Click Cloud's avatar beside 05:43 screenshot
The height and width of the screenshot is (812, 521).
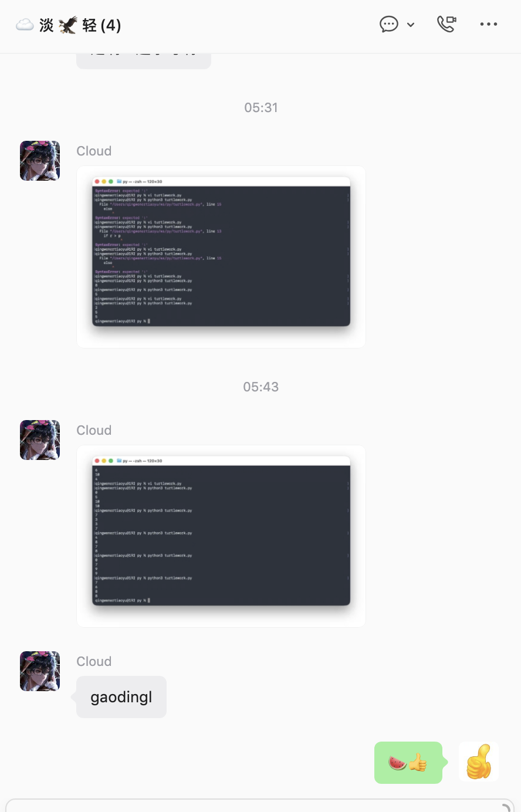(x=40, y=440)
